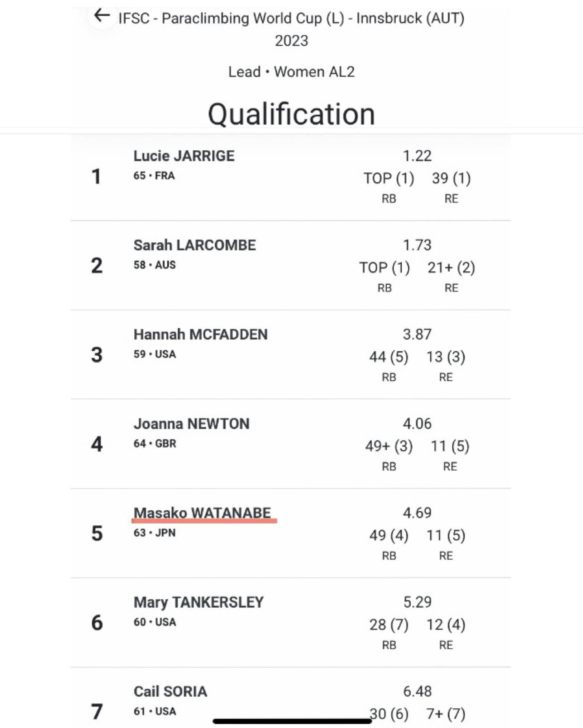Open Joanna NEWTON athlete entry
The image size is (583, 728).
pos(191,424)
